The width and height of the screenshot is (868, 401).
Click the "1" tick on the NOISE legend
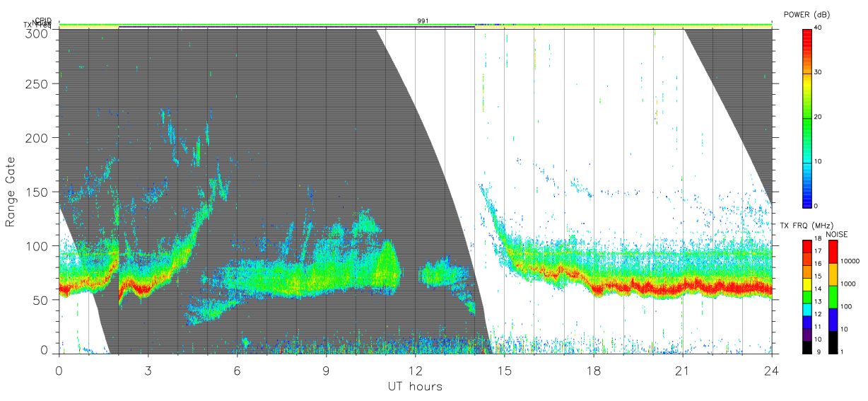pos(841,351)
